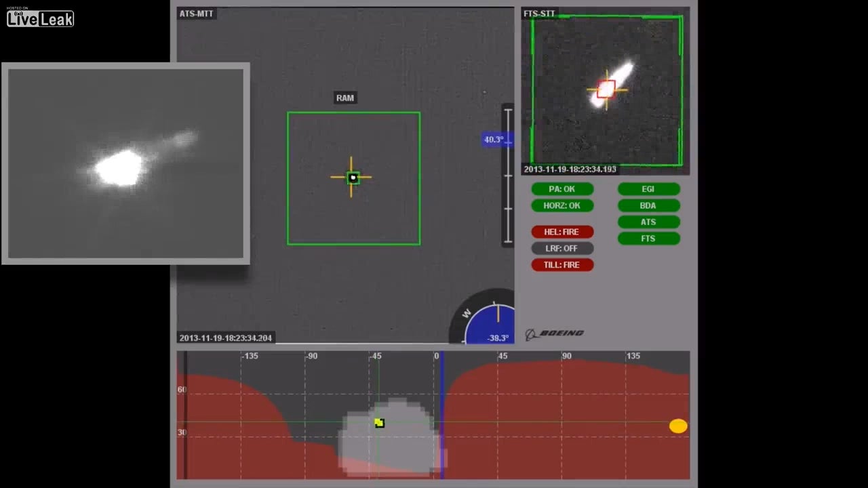Toggle the LRF: OFF indicator
Viewport: 868px width, 488px height.
(561, 249)
